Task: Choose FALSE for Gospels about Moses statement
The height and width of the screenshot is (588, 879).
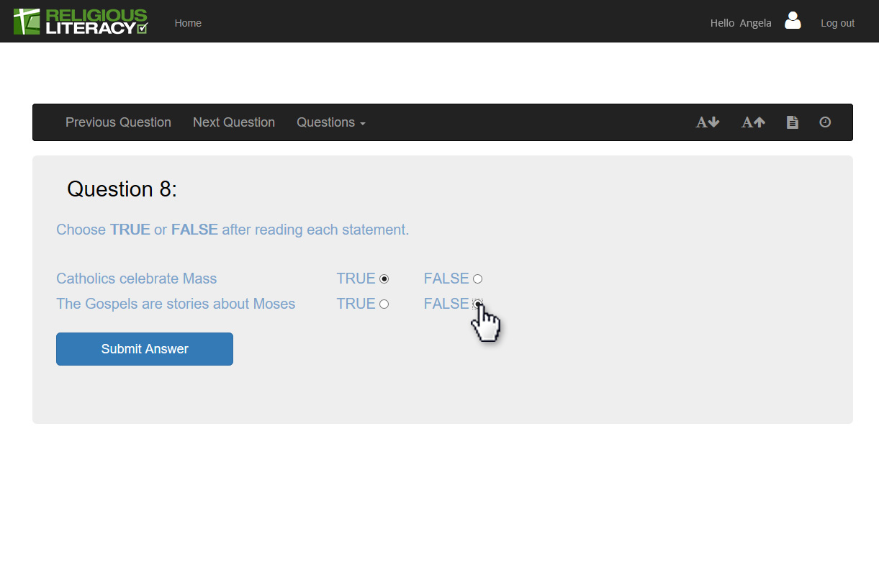Action: 477,304
